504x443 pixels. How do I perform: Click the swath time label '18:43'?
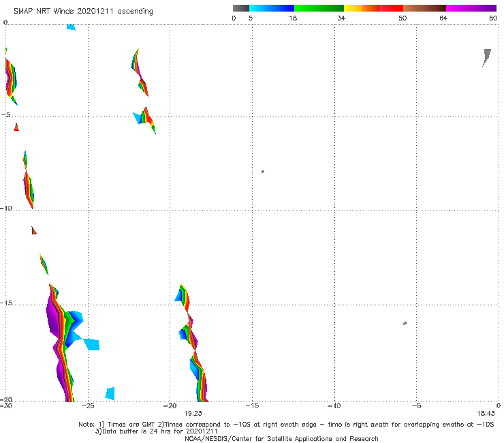tap(486, 414)
